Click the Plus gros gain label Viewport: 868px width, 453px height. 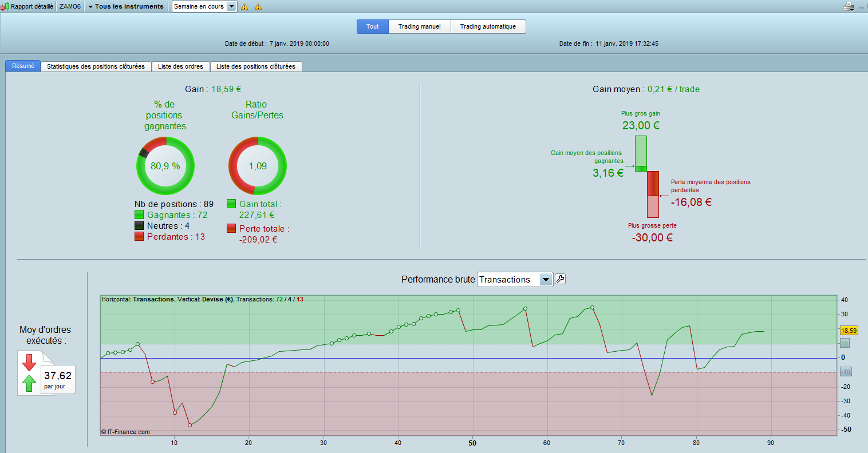(641, 113)
